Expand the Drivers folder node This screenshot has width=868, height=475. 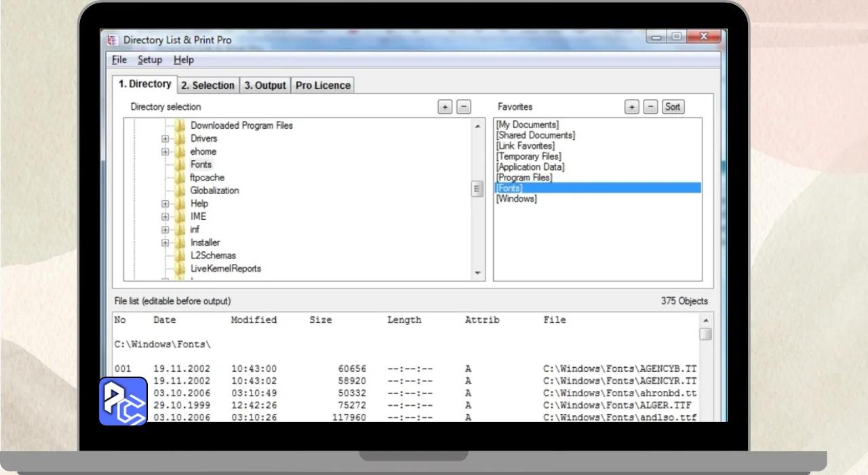pyautogui.click(x=165, y=138)
